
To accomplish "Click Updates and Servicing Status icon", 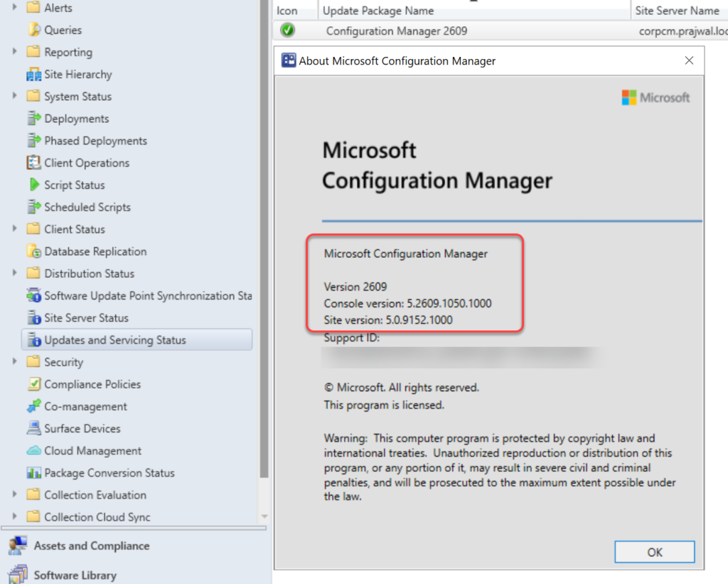I will coord(34,340).
